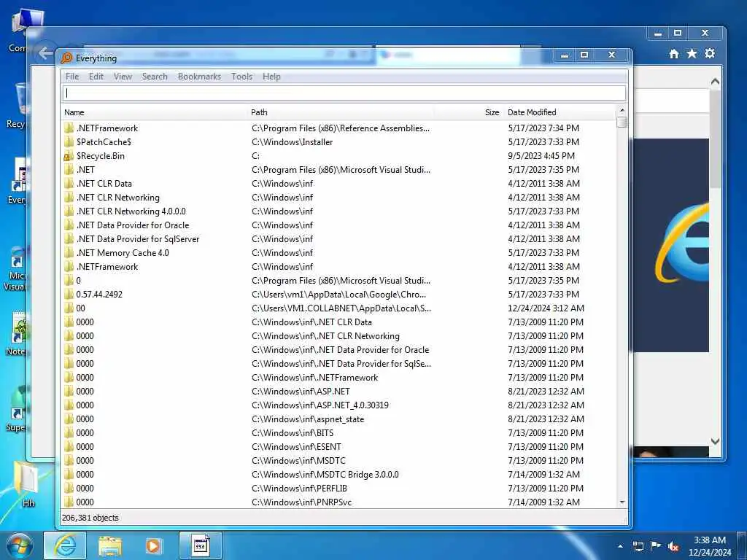Image resolution: width=747 pixels, height=560 pixels.
Task: Select the Recycle Bin desktop icon
Action: 19,106
